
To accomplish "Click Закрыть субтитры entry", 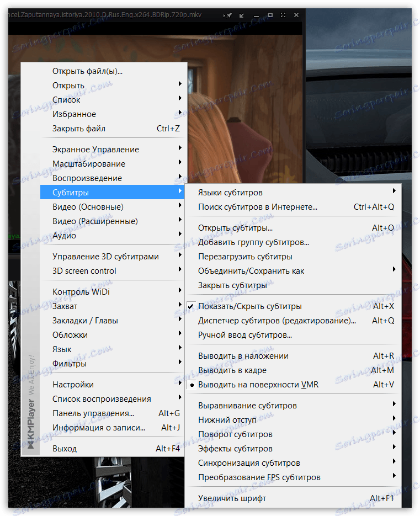I will click(293, 285).
